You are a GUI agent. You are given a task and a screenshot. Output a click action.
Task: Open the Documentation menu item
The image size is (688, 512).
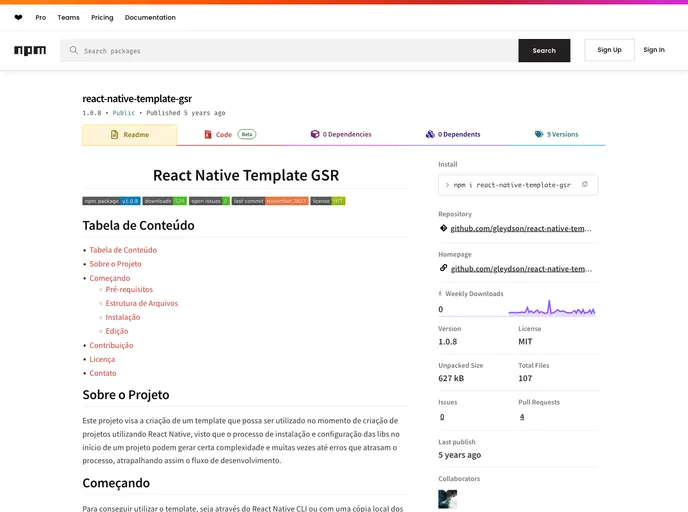(x=150, y=18)
